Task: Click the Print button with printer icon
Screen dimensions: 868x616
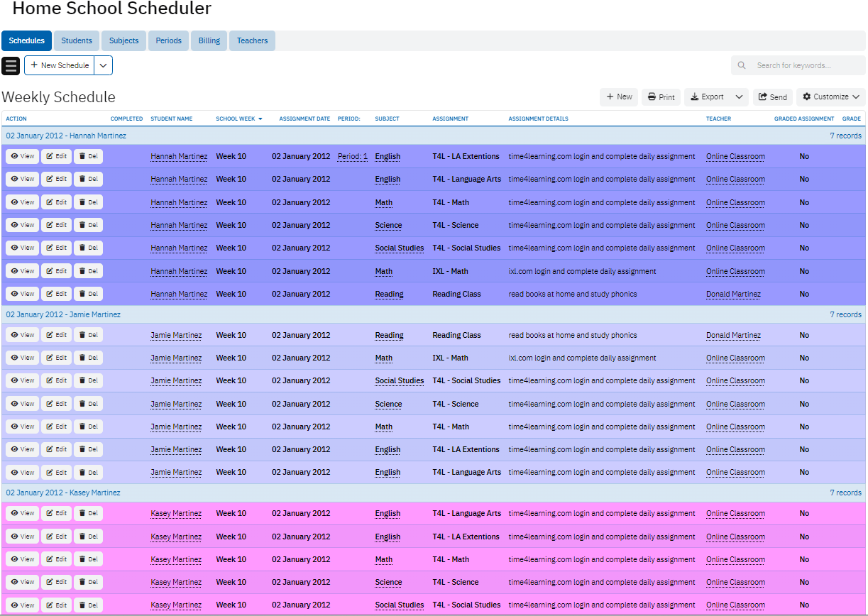Action: [661, 97]
